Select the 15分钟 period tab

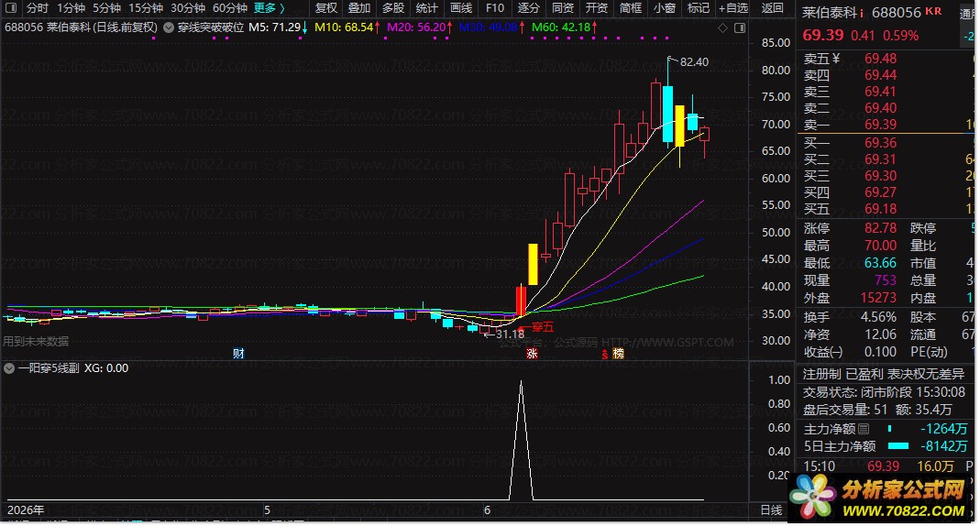145,8
